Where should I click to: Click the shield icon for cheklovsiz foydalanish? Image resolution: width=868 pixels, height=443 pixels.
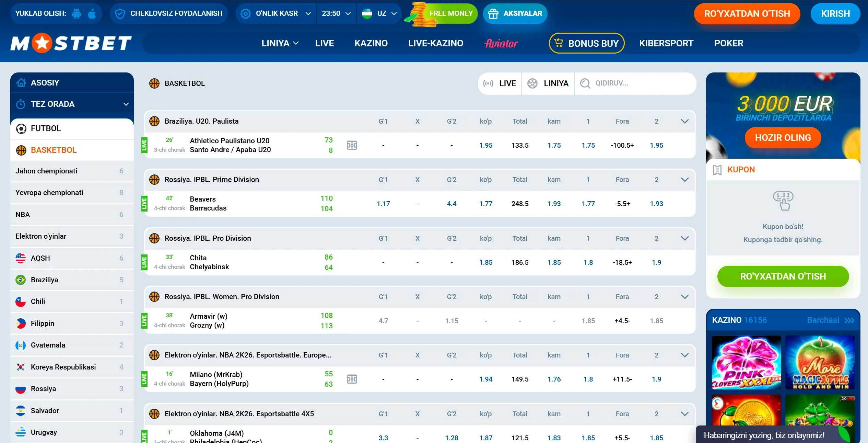[x=120, y=14]
